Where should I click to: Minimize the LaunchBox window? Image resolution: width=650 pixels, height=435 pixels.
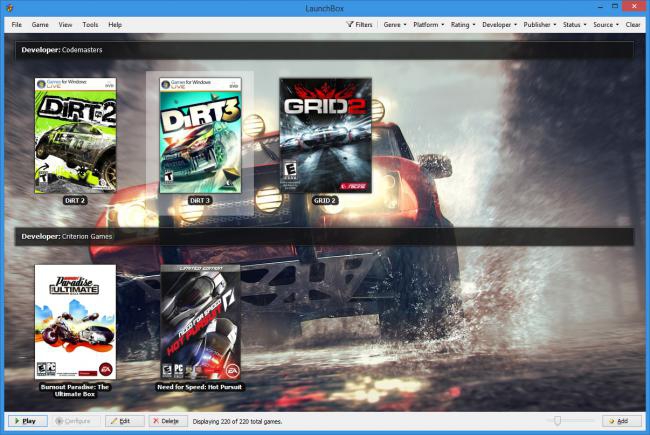pyautogui.click(x=600, y=7)
